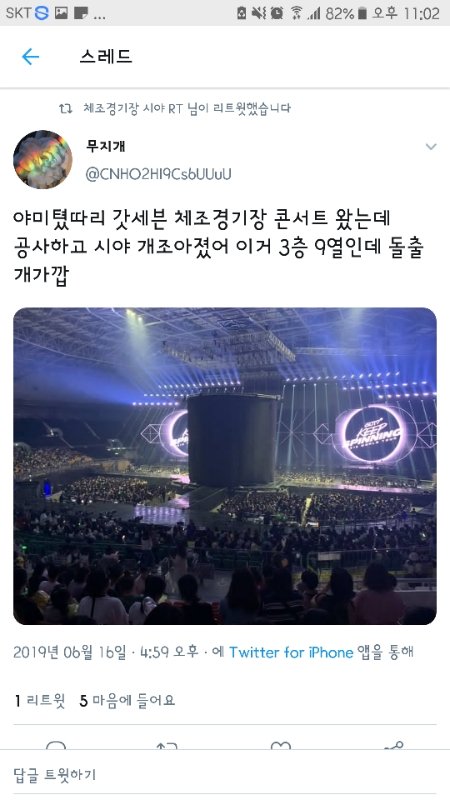450x800 pixels.
Task: Tap the retweet arrows icon
Action: pos(168,745)
